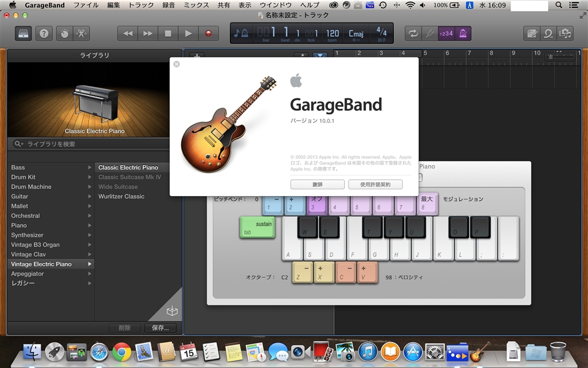Open the Editors scissors button
Image resolution: width=588 pixels, height=368 pixels.
coord(82,33)
